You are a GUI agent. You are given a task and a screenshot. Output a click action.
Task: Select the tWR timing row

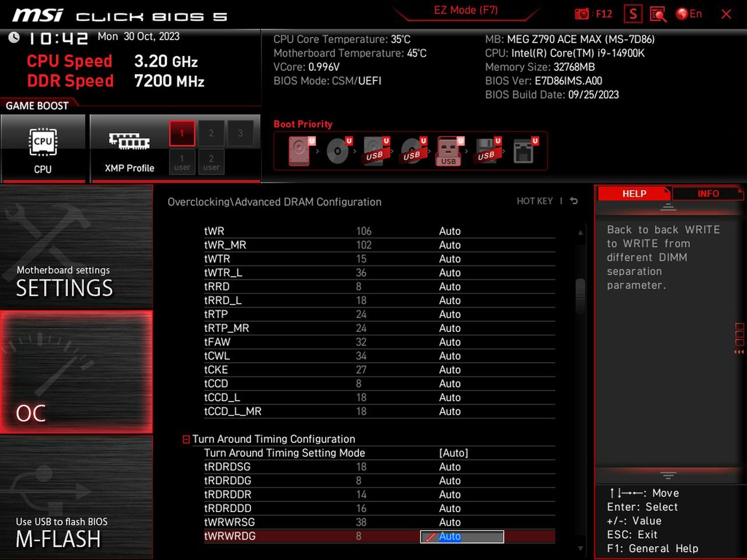pos(379,231)
